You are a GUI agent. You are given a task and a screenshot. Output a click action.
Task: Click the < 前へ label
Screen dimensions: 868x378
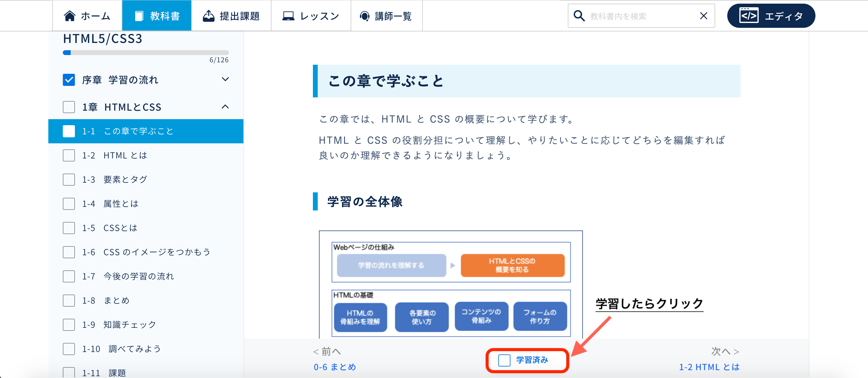click(x=327, y=352)
